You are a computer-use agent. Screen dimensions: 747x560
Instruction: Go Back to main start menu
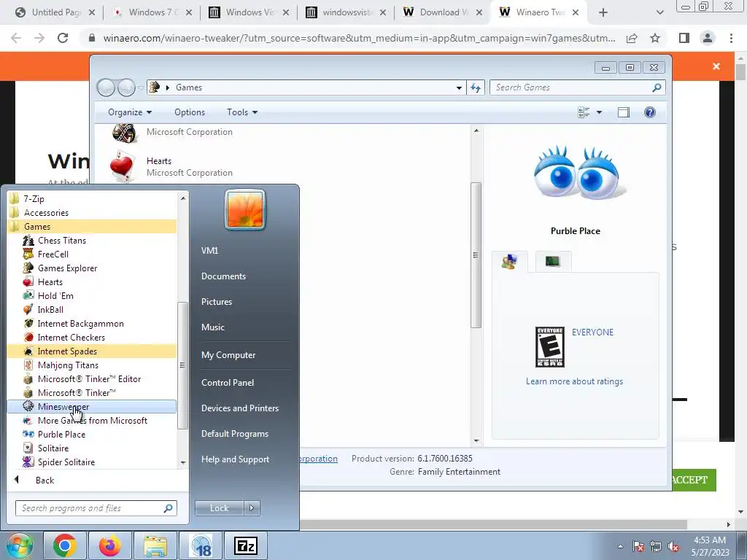pyautogui.click(x=44, y=481)
